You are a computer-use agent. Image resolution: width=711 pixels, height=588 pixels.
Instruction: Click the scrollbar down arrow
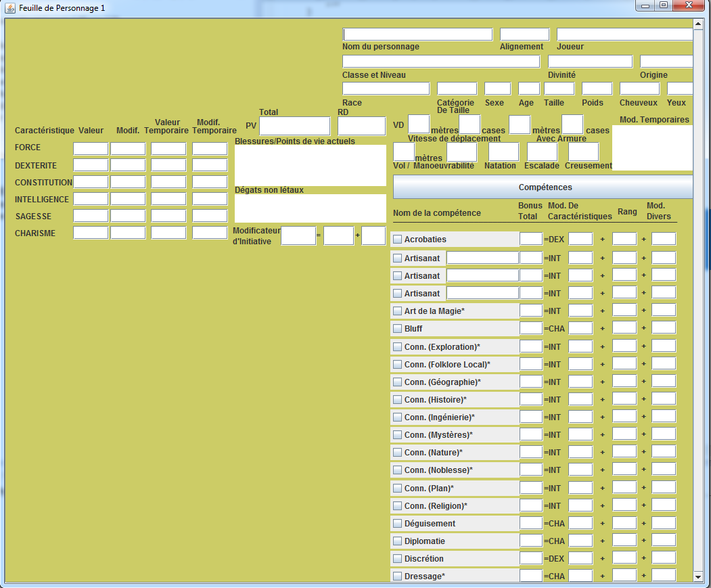coord(698,576)
